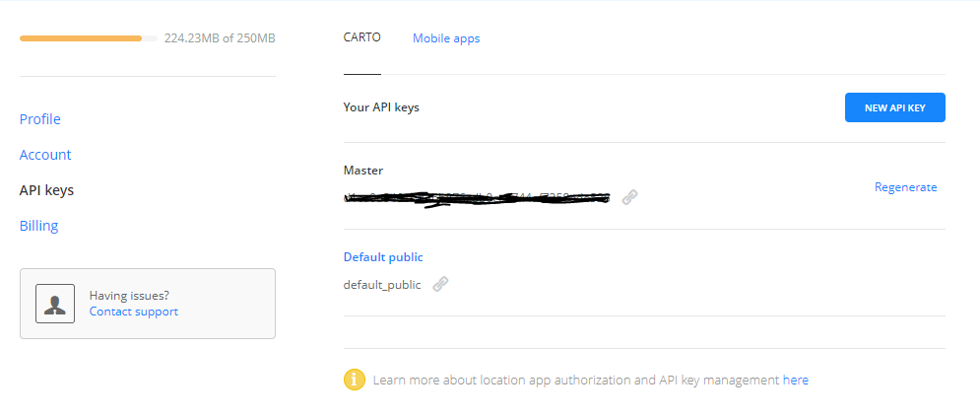Click the 'Having issues?' text
The image size is (980, 417).
click(x=129, y=295)
